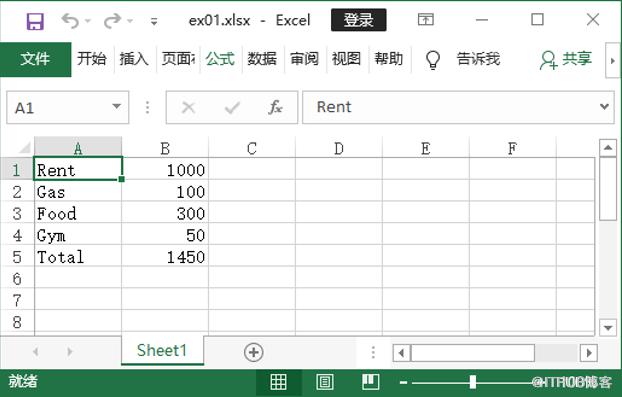Select column C header
622x397 pixels.
[x=252, y=148]
